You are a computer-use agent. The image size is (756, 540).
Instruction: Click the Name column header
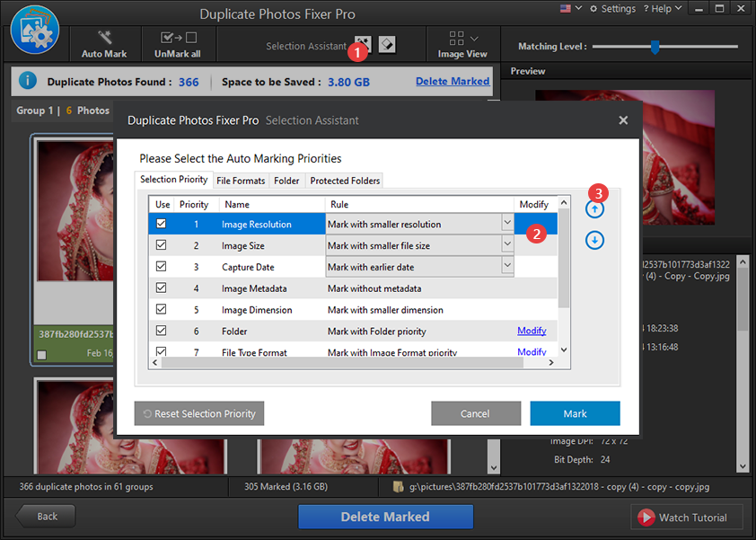(x=271, y=204)
